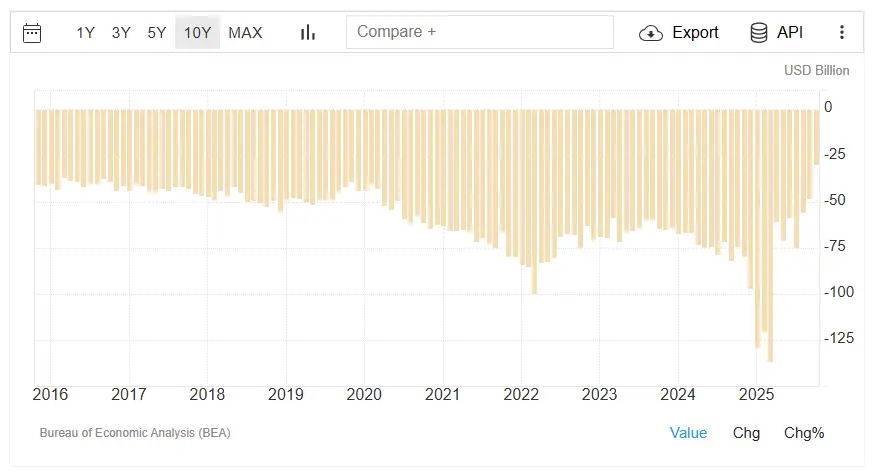This screenshot has width=878, height=474.
Task: Click the API database icon
Action: (x=759, y=32)
